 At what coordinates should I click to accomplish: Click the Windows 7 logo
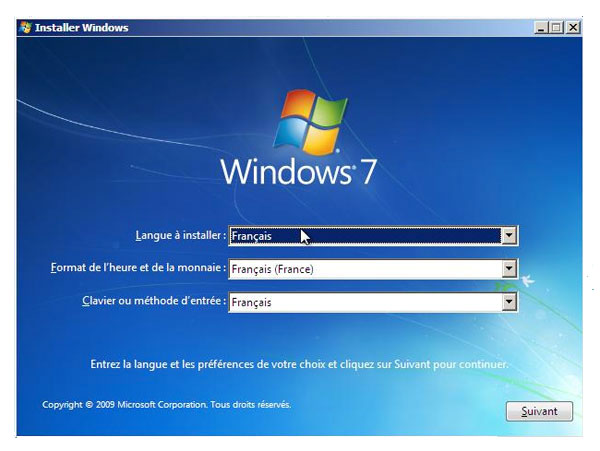coord(299,138)
